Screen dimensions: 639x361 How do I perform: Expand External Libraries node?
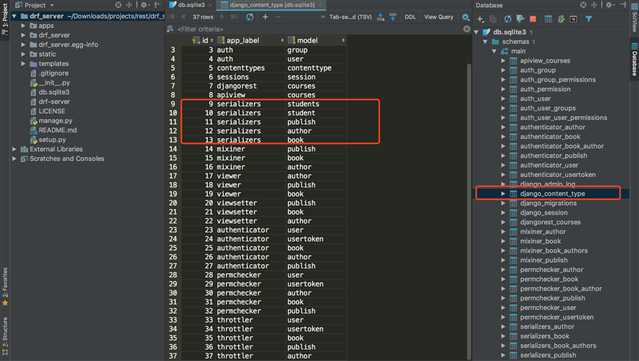click(x=14, y=149)
